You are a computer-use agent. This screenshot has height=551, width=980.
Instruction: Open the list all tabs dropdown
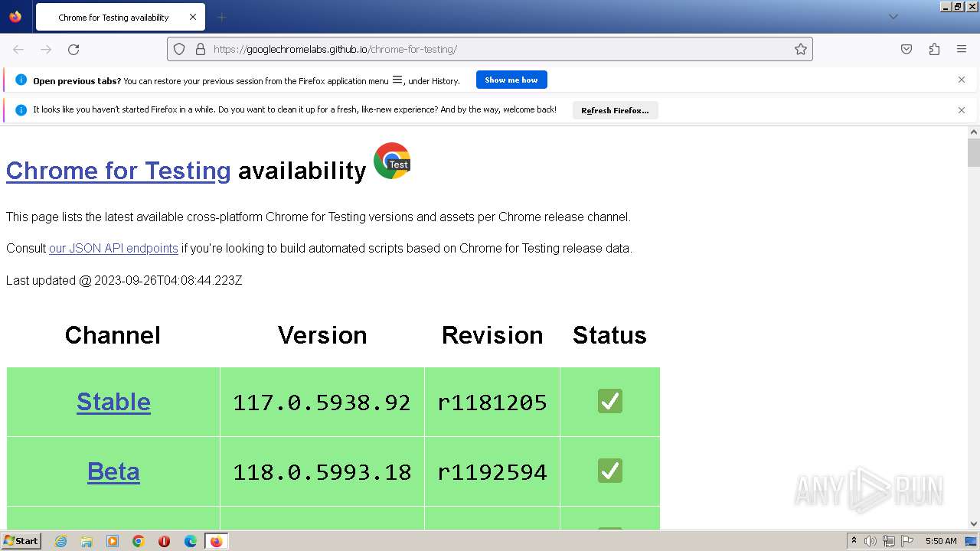893,17
